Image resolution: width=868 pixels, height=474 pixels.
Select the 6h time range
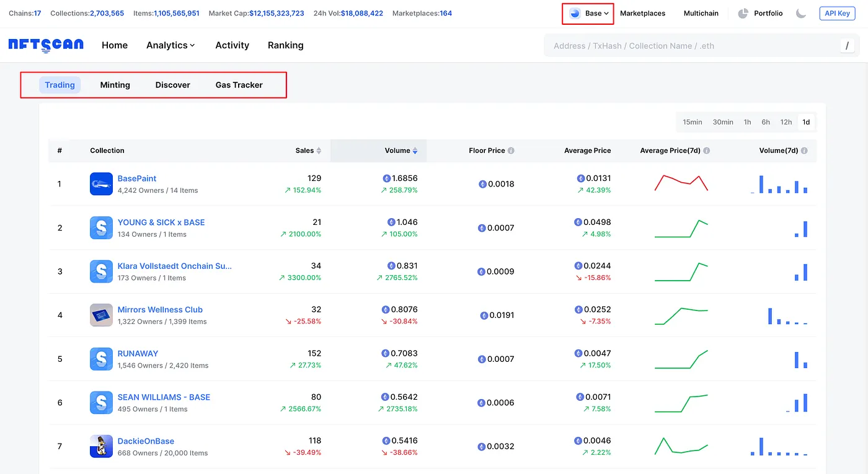(x=766, y=122)
